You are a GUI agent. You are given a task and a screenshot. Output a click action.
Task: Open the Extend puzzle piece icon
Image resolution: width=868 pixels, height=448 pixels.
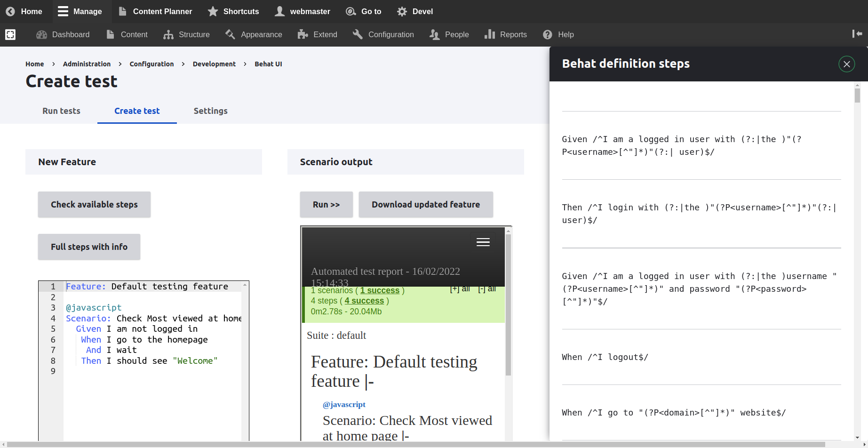tap(303, 34)
